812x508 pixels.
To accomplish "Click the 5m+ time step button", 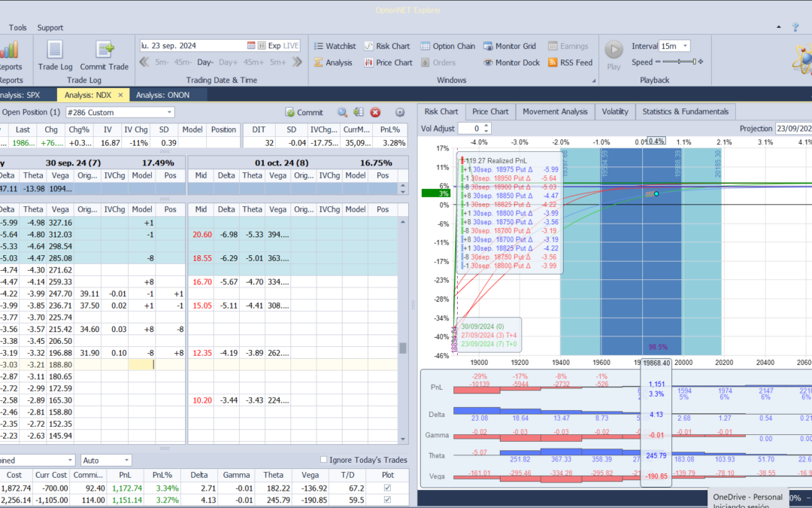I will (277, 62).
